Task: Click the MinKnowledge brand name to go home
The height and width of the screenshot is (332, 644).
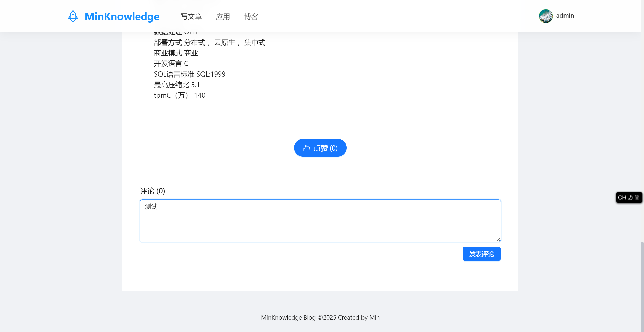Action: tap(122, 16)
